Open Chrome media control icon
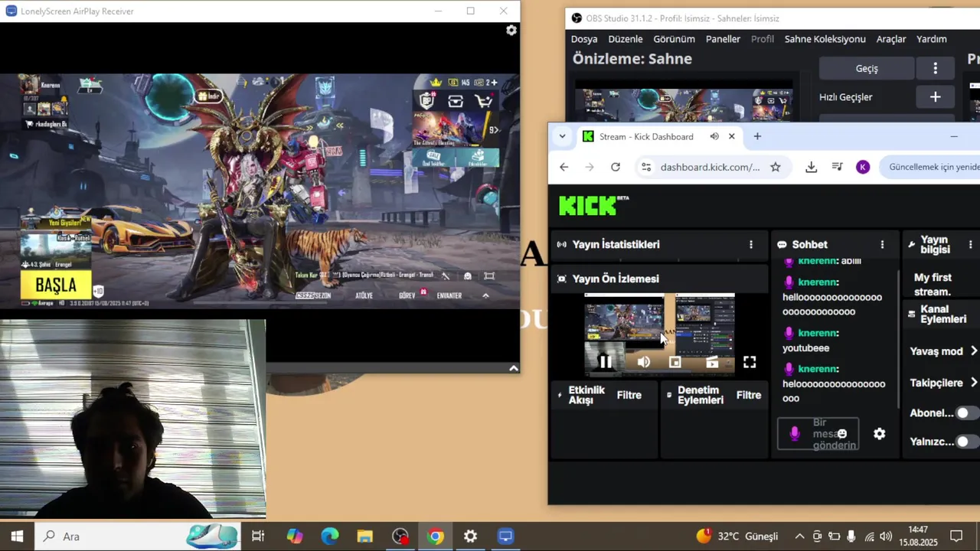Screen dimensions: 980x551 [838, 167]
